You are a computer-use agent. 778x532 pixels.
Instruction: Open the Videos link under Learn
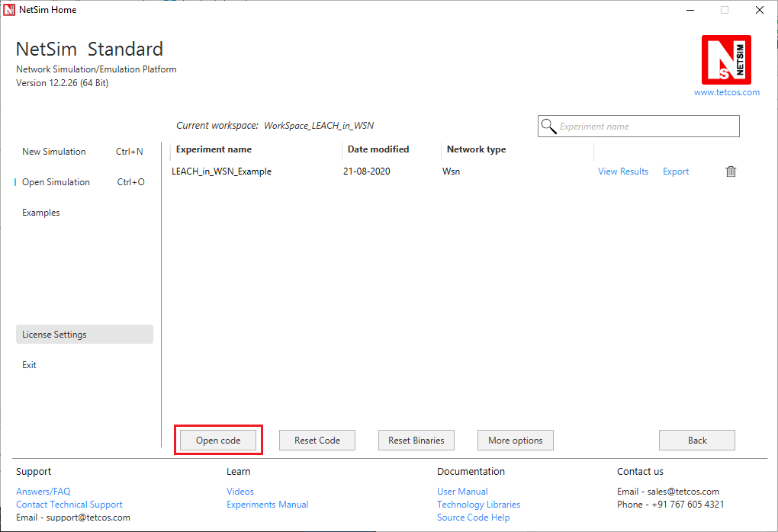(240, 492)
